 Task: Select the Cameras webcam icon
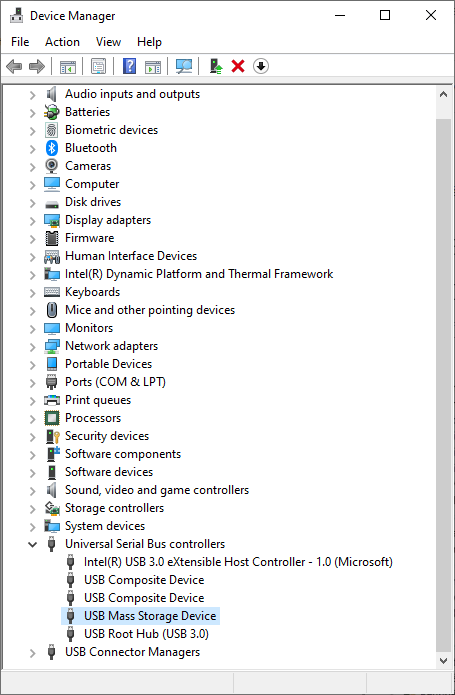(52, 166)
